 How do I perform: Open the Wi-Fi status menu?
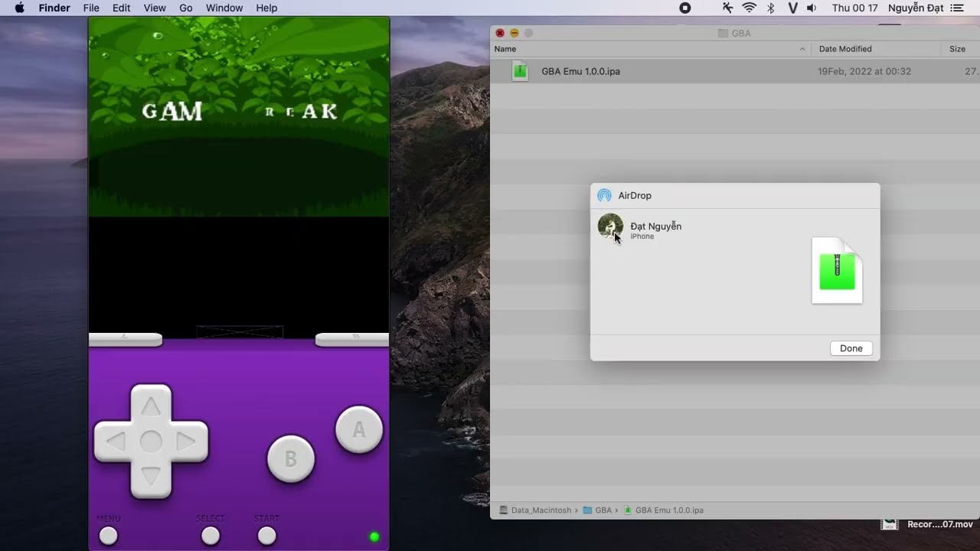(750, 8)
